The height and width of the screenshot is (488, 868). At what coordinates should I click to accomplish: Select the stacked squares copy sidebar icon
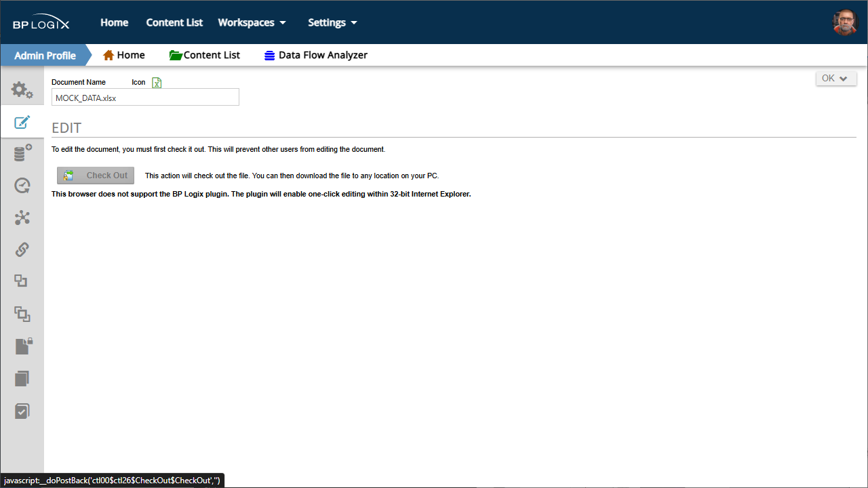pyautogui.click(x=22, y=313)
